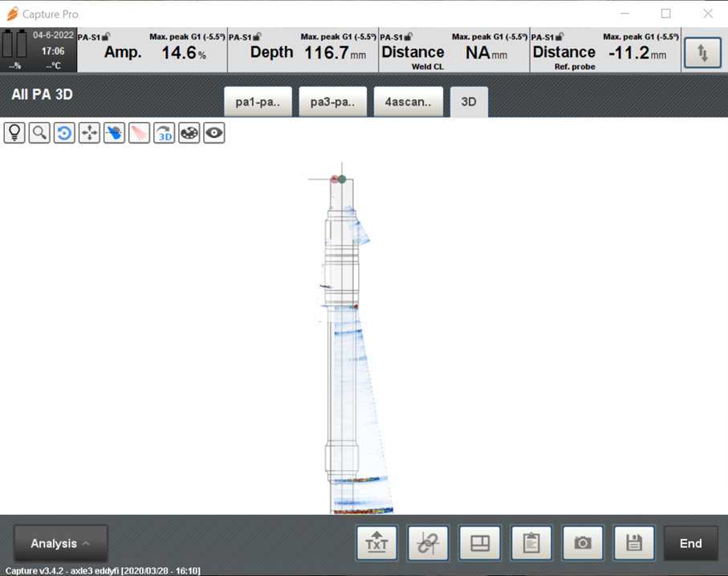This screenshot has width=728, height=576.
Task: Open the color palette settings
Action: click(189, 133)
